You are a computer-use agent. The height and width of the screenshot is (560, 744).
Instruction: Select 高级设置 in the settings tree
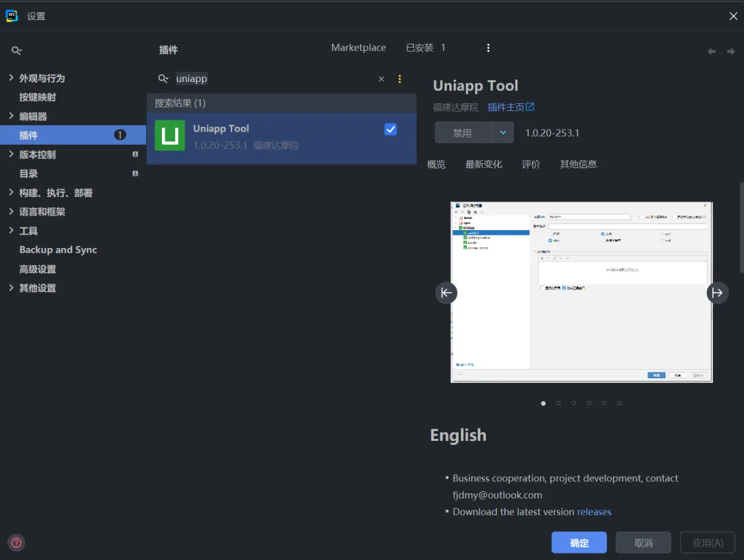pyautogui.click(x=37, y=269)
